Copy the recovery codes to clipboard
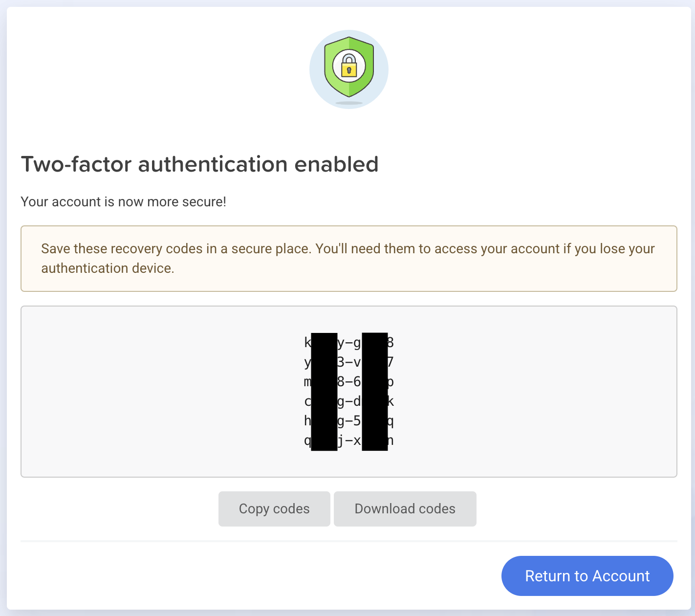 (x=274, y=509)
